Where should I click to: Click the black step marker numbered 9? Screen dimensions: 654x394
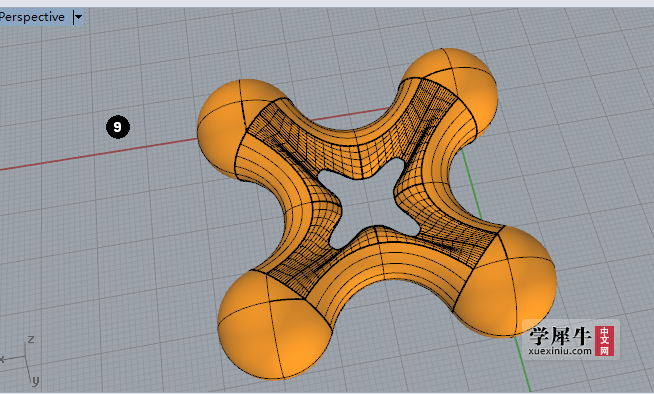(118, 127)
